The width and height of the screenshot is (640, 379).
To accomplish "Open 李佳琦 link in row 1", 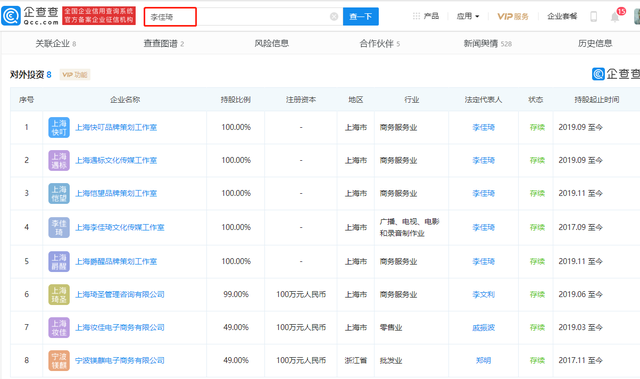I will point(483,127).
